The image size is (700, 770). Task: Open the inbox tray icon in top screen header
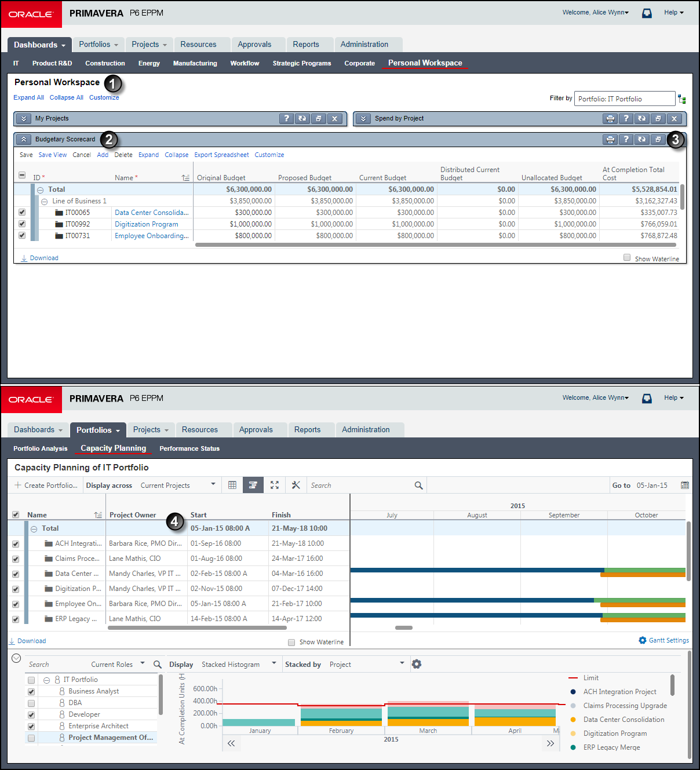click(x=647, y=13)
